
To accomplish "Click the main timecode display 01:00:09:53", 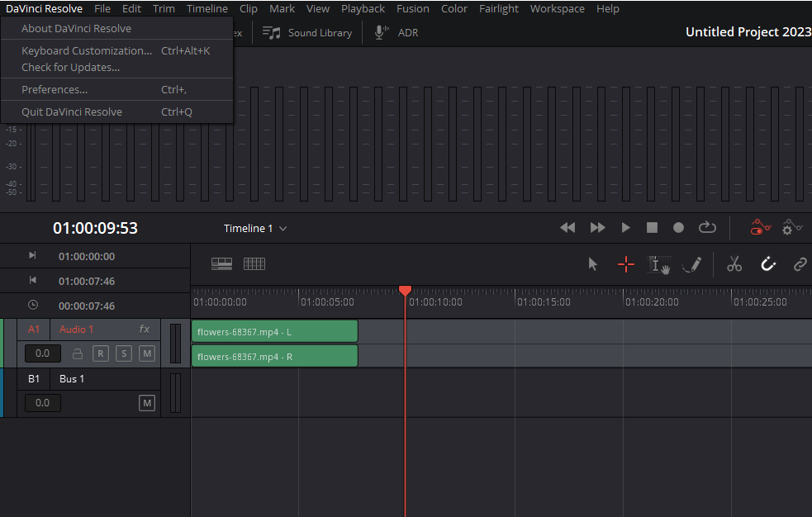I will click(95, 228).
